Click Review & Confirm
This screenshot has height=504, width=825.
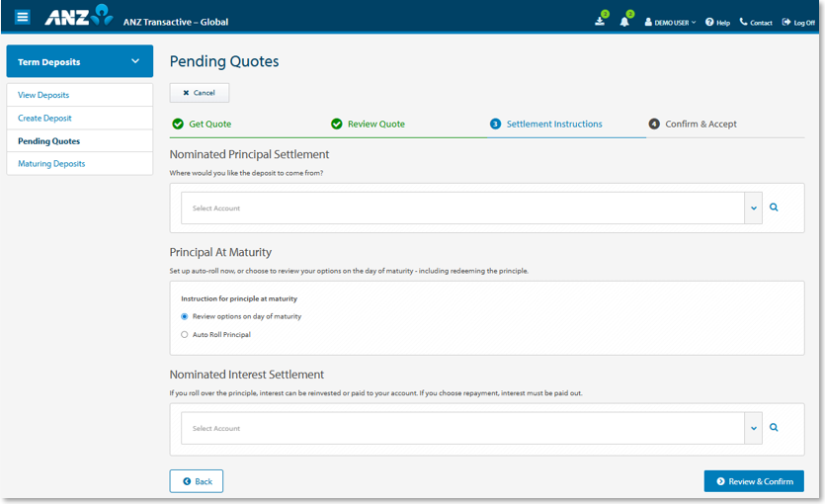pyautogui.click(x=754, y=481)
